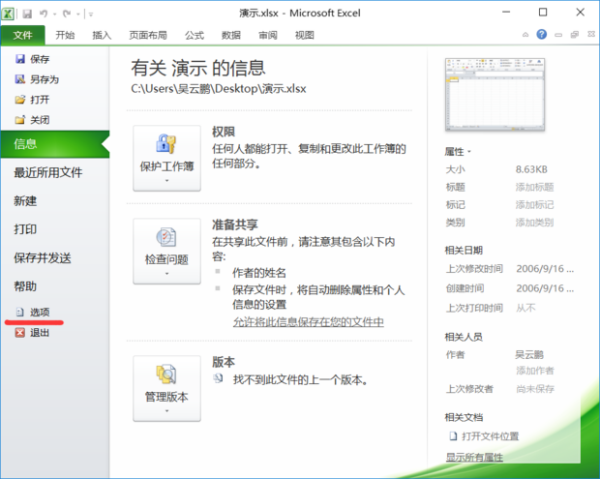
Task: Click the 添加作者 field
Action: click(535, 370)
